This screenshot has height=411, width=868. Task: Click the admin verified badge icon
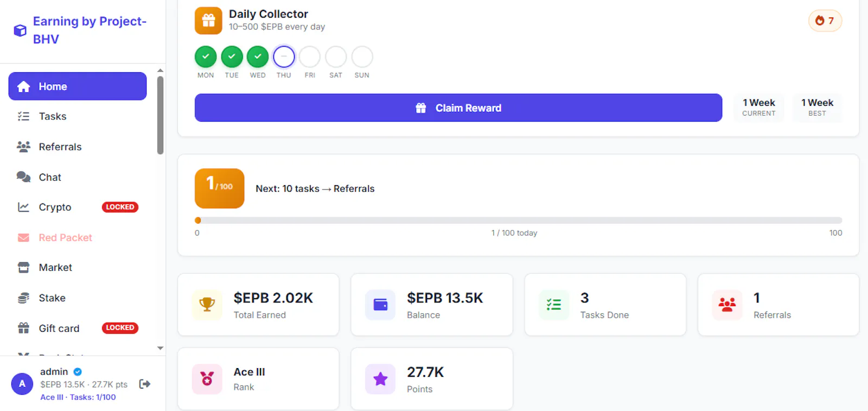click(x=78, y=372)
